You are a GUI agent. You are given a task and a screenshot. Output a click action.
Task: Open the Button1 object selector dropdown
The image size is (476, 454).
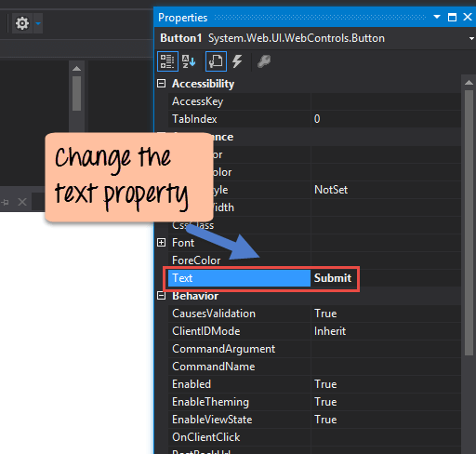point(471,39)
